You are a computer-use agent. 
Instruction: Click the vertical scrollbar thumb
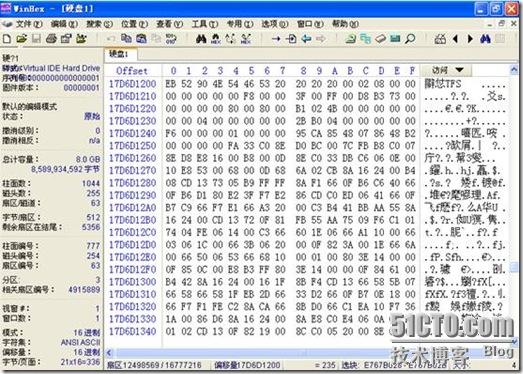(514, 267)
